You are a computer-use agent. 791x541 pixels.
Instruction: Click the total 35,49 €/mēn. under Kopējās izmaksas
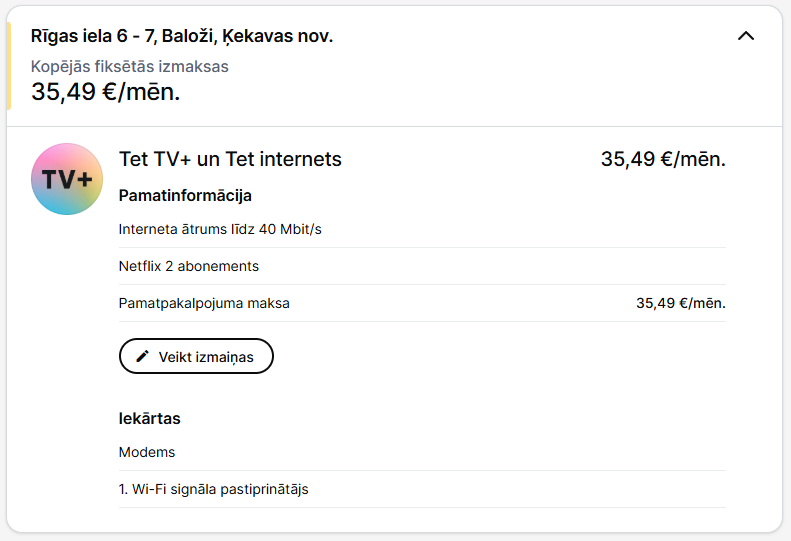coord(105,92)
